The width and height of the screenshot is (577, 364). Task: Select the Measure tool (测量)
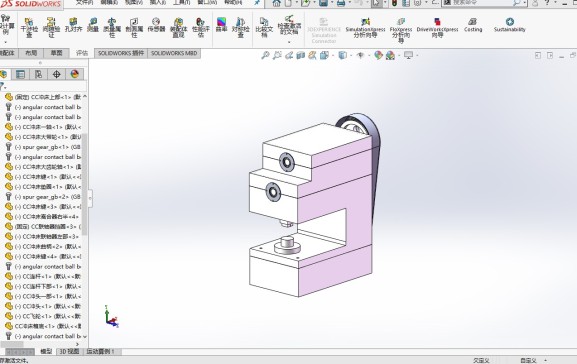click(x=93, y=25)
